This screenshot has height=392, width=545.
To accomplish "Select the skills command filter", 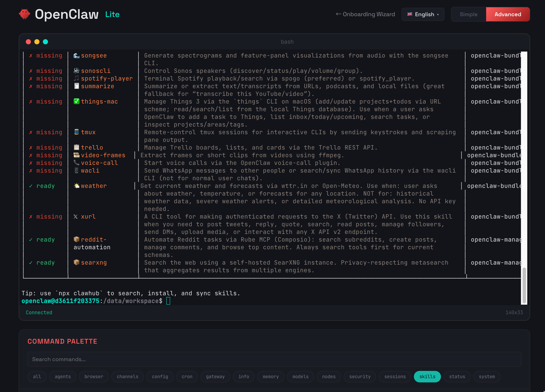I will [427, 376].
